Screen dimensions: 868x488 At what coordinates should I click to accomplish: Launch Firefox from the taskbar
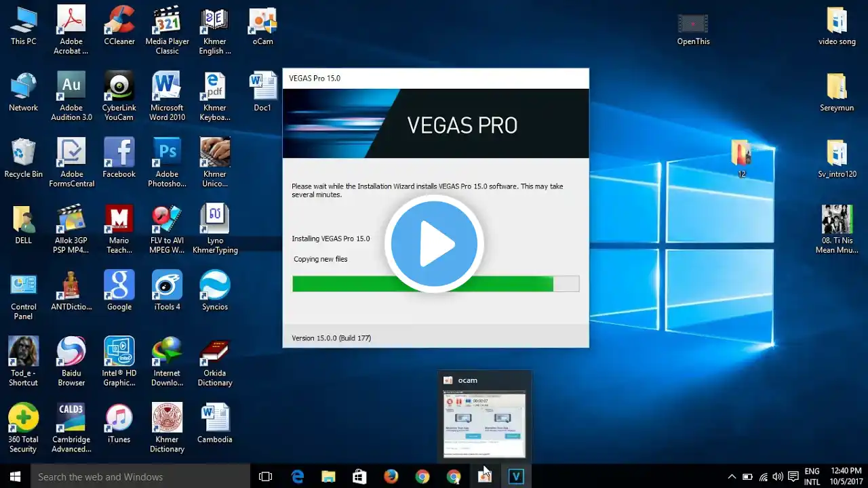391,476
